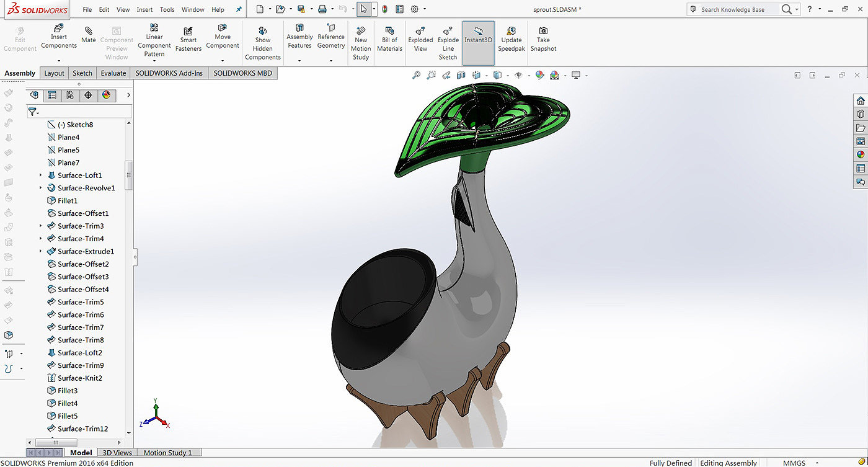Open Bill of Materials
This screenshot has width=868, height=467.
[389, 31]
